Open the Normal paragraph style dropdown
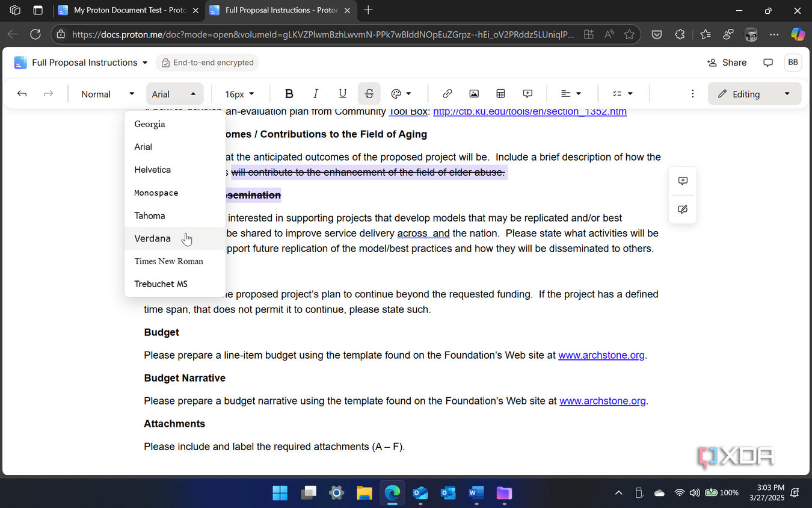The image size is (812, 508). coord(107,94)
